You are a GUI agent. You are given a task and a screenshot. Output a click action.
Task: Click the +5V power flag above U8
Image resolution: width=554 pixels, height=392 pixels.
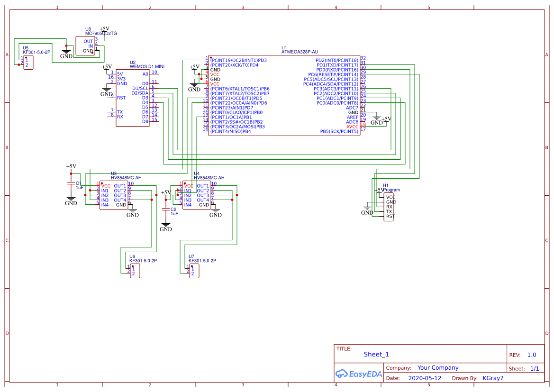104,29
